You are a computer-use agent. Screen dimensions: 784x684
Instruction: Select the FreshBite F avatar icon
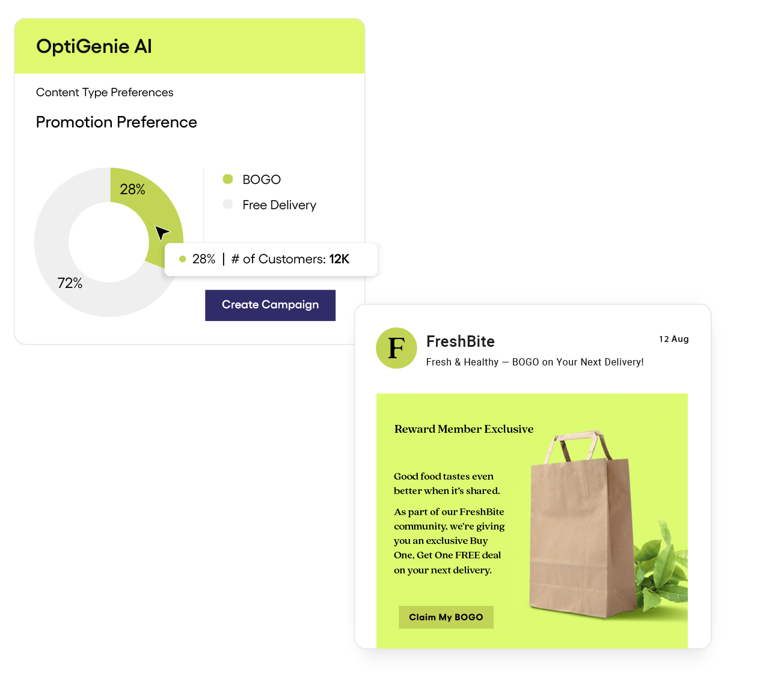(396, 348)
